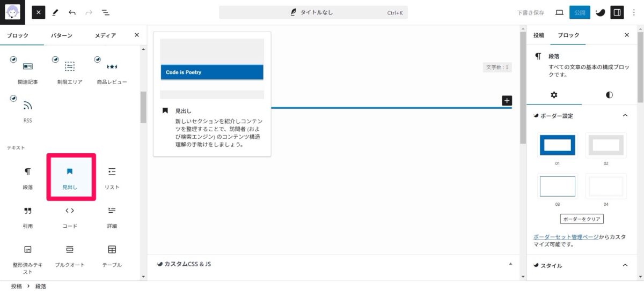Collapse the ボーダー設定 section
Viewport: 644px width, 291px height.
coord(625,115)
